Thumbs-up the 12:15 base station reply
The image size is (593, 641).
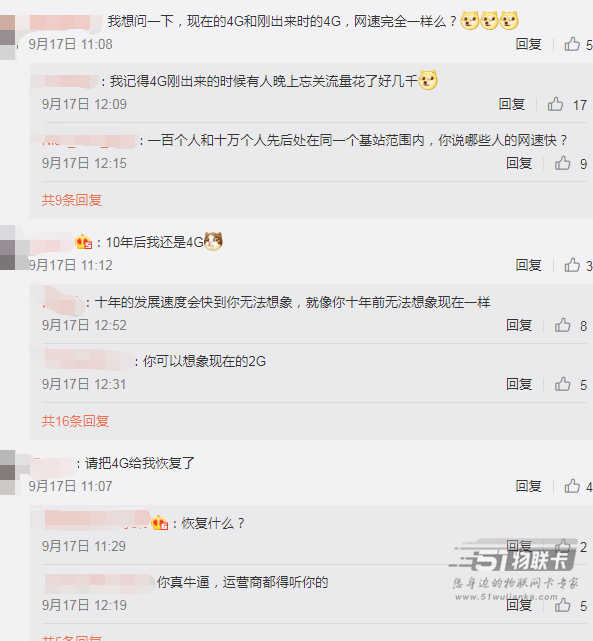click(x=563, y=163)
